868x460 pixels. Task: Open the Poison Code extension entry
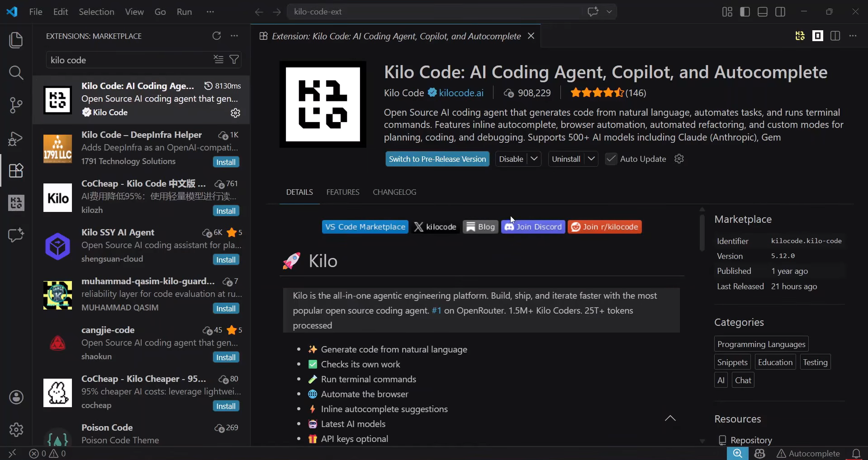pos(141,434)
